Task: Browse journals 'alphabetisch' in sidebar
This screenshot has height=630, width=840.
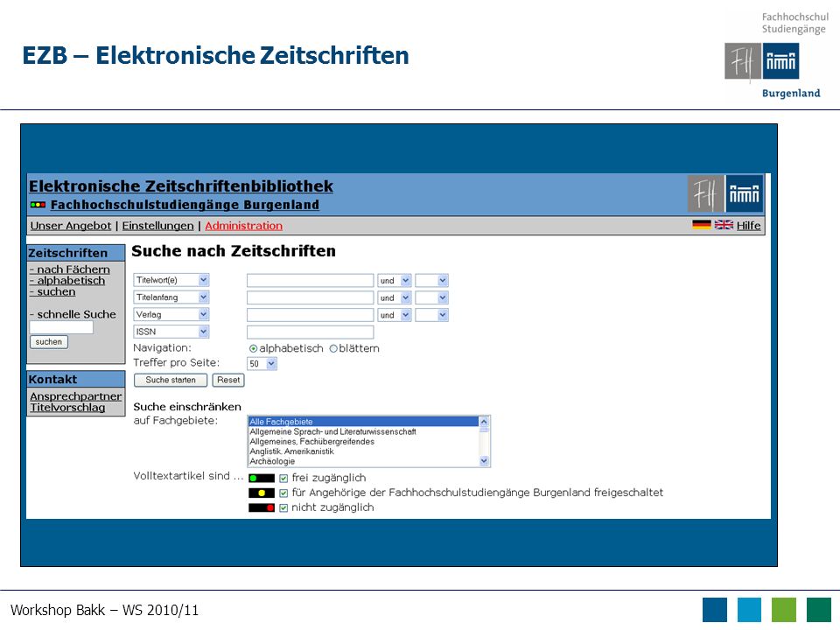Action: click(x=67, y=281)
